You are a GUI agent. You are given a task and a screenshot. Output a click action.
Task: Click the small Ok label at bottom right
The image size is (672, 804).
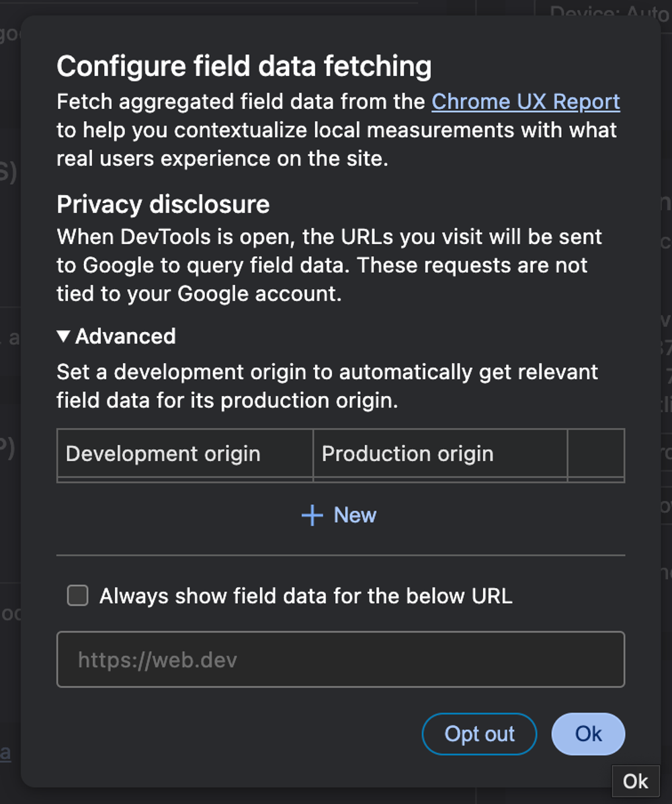636,781
